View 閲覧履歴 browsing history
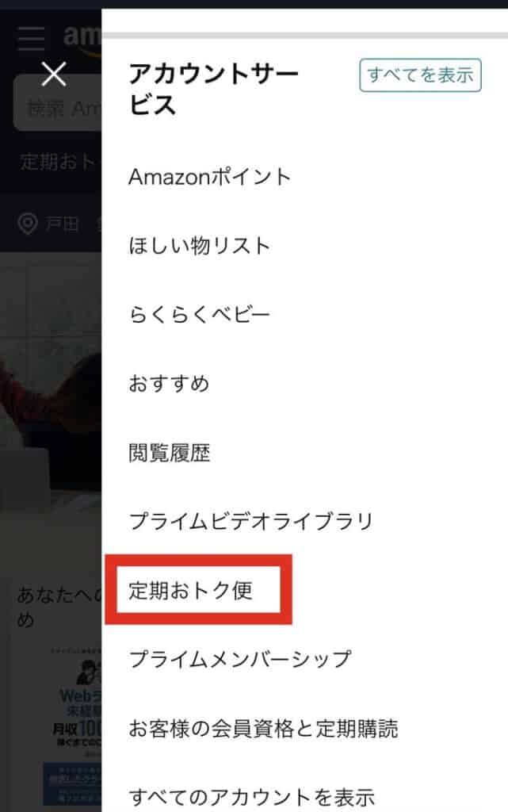The image size is (508, 812). tap(169, 453)
